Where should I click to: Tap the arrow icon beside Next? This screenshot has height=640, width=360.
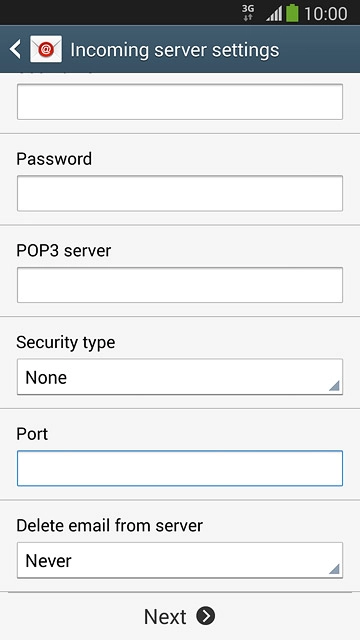[x=206, y=616]
